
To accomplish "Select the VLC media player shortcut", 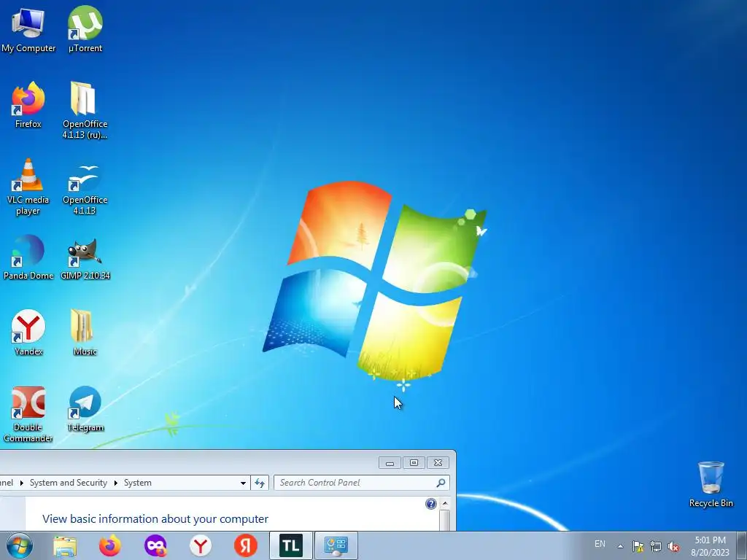I will 28,187.
